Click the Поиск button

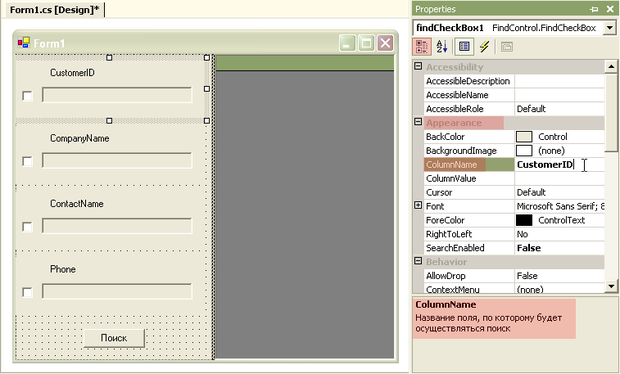[114, 338]
